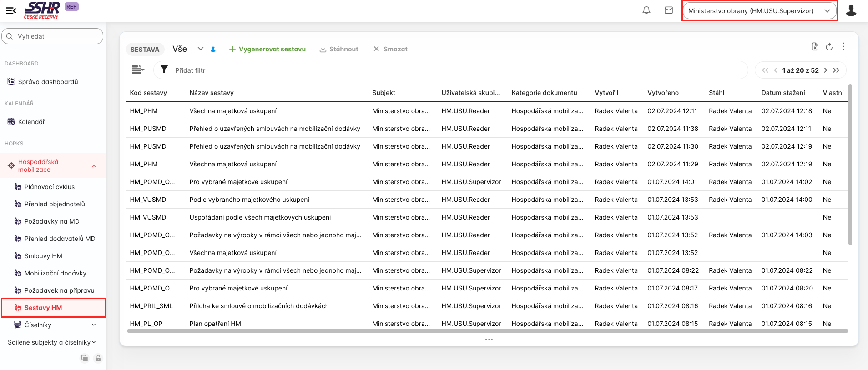Expand the Vše view selector
The width and height of the screenshot is (868, 370).
coord(200,49)
